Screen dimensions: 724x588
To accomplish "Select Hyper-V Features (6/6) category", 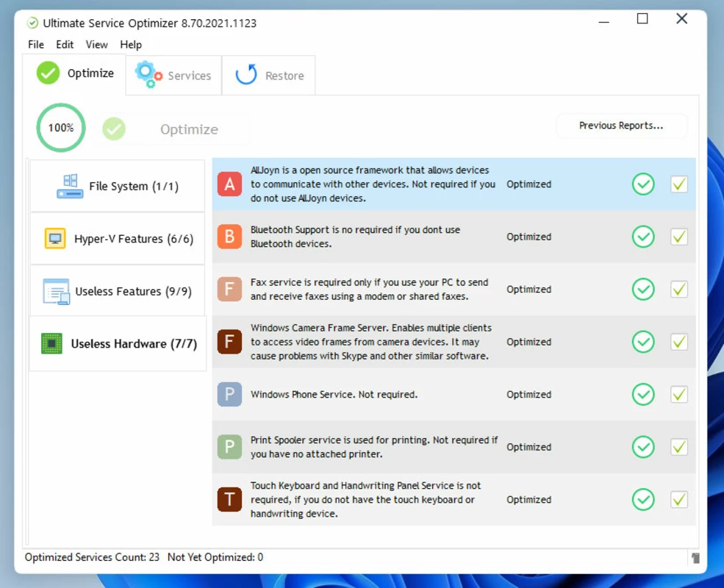I will point(118,239).
